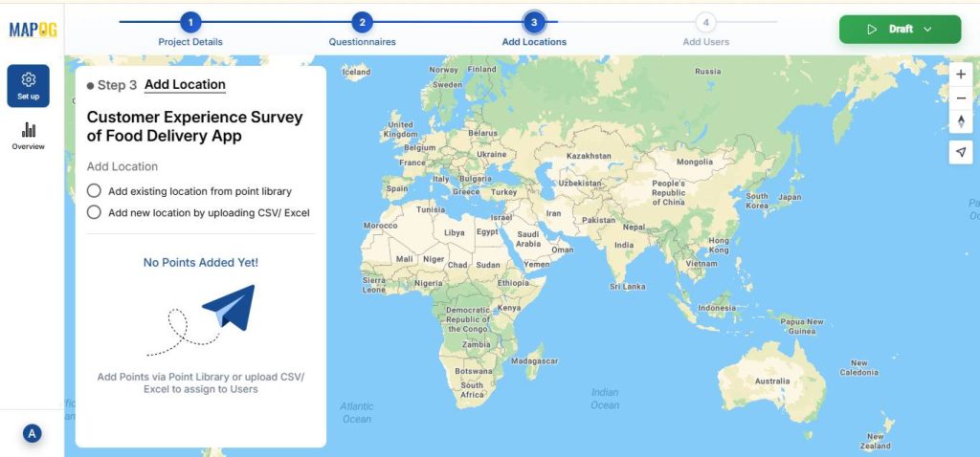Viewport: 980px width, 457px height.
Task: Click the locate me arrow icon
Action: point(961,152)
